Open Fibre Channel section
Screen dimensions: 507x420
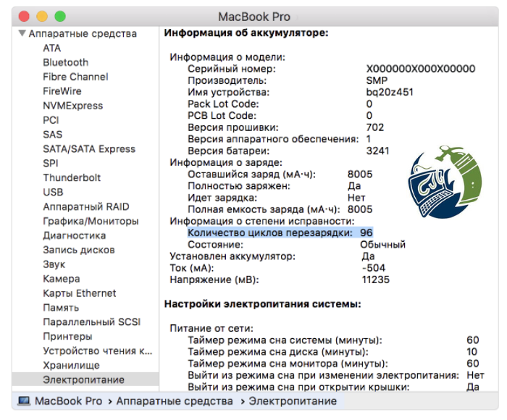[x=75, y=77]
